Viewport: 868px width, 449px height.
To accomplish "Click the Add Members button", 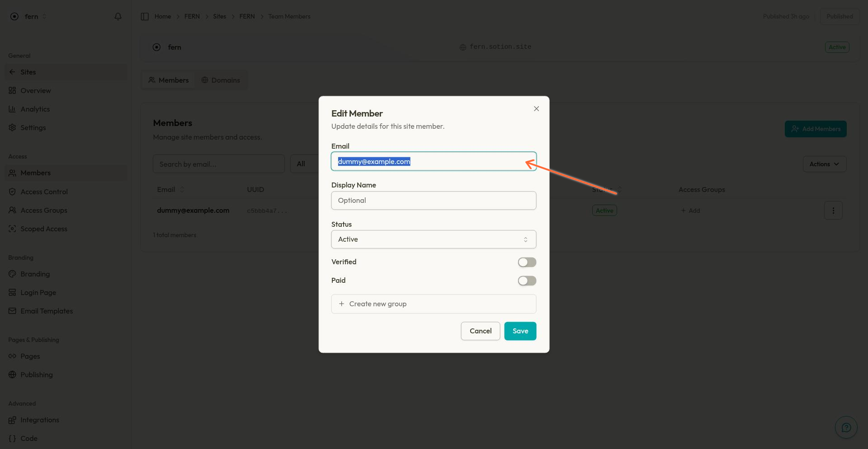I will tap(816, 129).
